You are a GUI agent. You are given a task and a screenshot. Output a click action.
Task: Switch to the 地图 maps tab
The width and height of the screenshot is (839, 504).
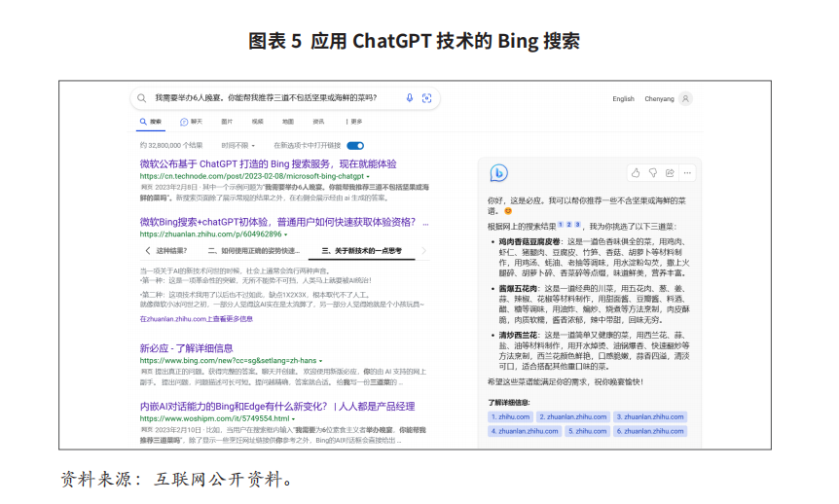[x=288, y=122]
